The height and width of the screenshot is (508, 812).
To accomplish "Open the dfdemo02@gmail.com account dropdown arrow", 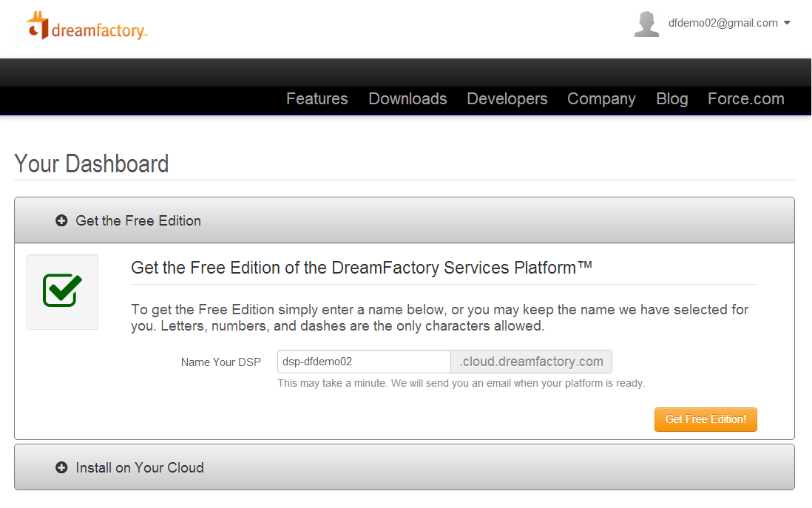I will (787, 23).
